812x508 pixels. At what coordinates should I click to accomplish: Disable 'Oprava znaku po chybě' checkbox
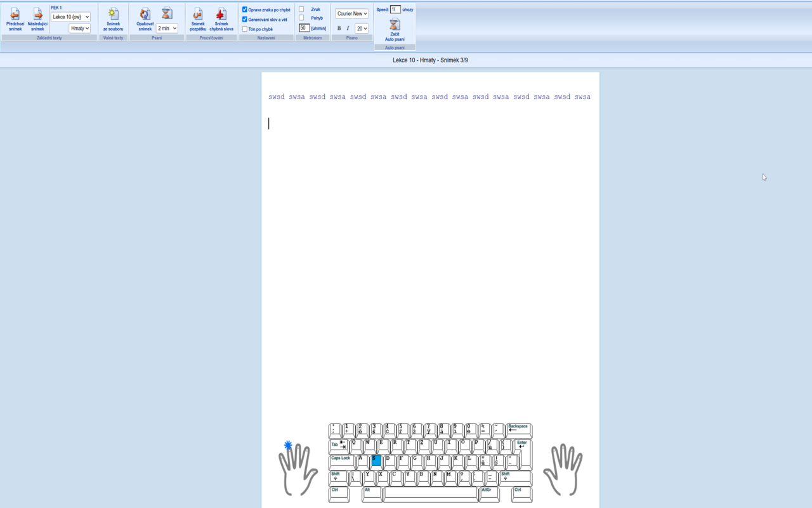point(245,10)
